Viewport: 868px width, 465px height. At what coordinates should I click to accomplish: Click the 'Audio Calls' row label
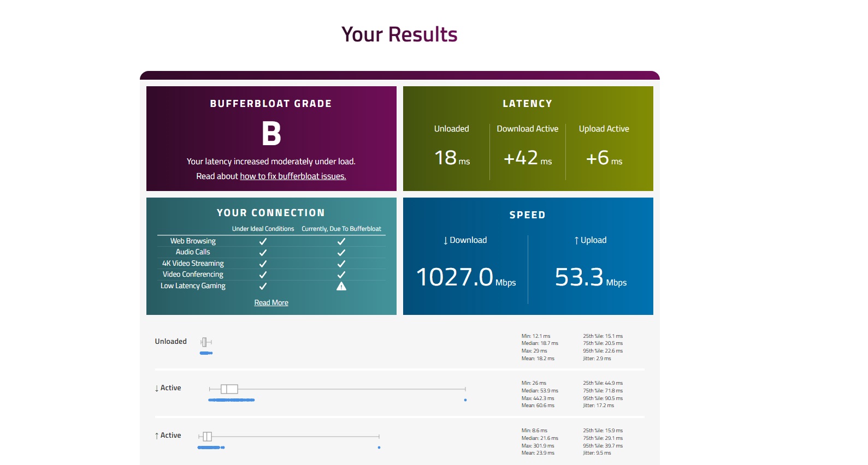click(x=193, y=252)
